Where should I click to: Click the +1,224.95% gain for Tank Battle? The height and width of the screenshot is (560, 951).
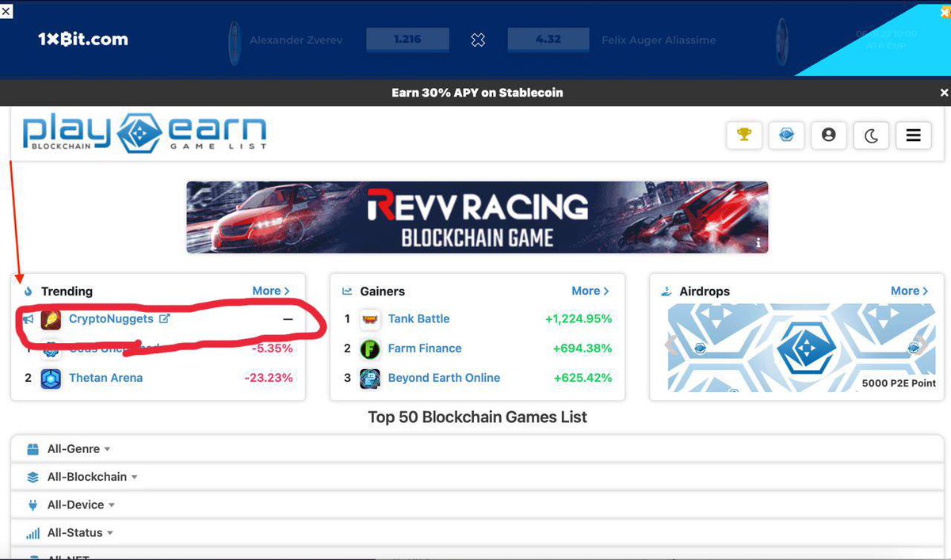point(579,318)
